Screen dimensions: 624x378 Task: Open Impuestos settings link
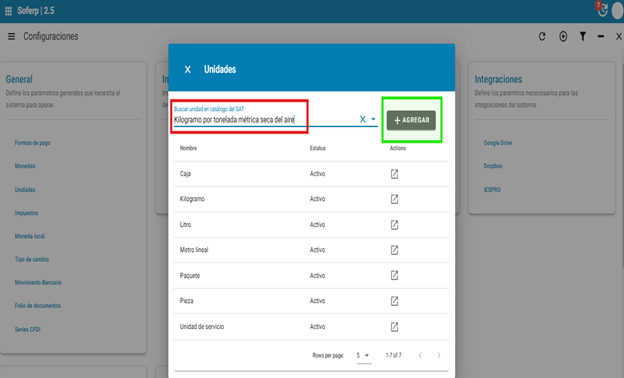[26, 213]
